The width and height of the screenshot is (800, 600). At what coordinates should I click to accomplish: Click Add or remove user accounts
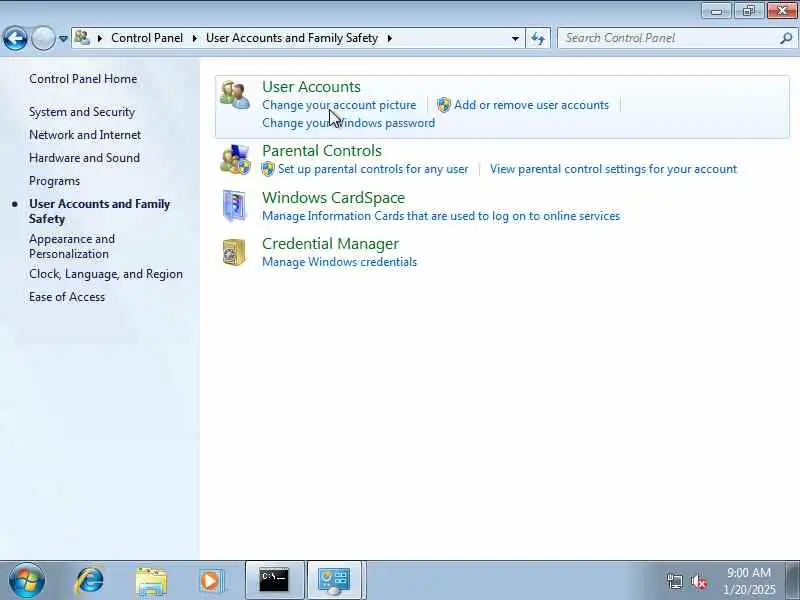(531, 105)
